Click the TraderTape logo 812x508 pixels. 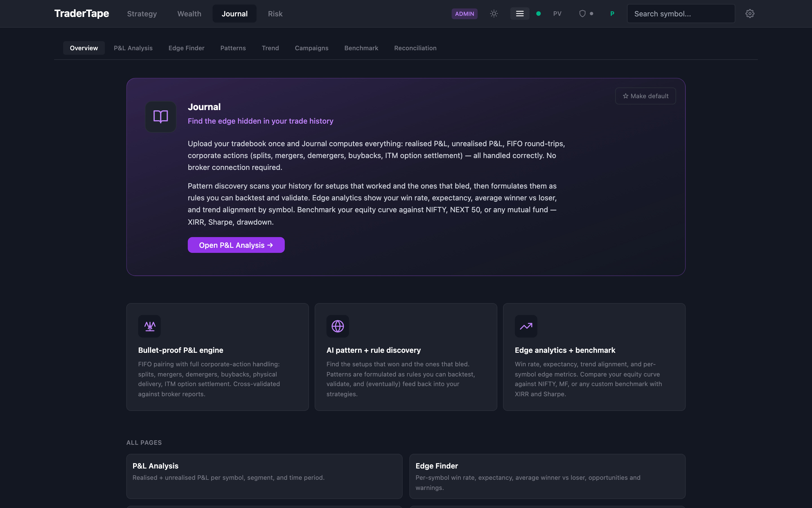coord(81,14)
